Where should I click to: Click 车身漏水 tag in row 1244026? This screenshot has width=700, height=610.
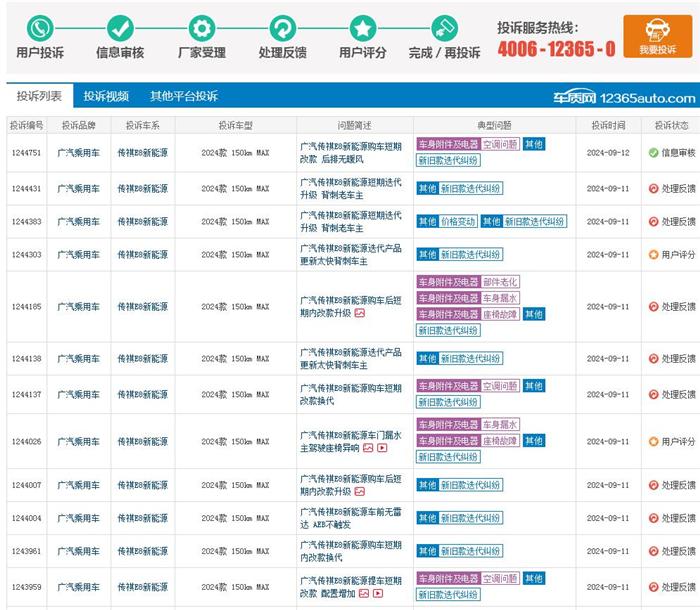pyautogui.click(x=500, y=424)
